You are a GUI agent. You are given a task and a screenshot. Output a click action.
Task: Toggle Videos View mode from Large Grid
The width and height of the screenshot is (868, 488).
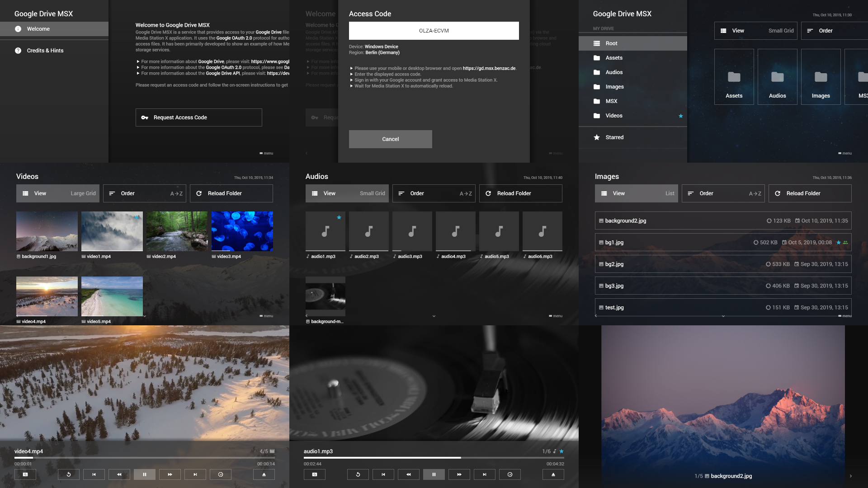coord(58,193)
